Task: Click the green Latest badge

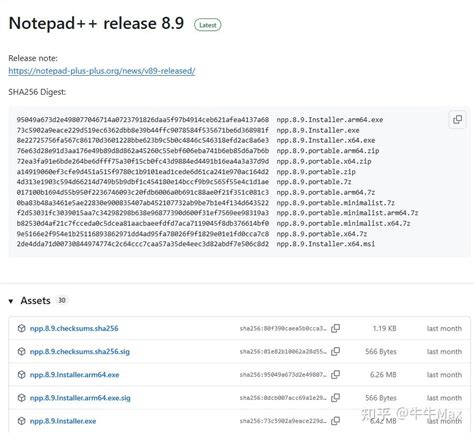Action: click(207, 25)
